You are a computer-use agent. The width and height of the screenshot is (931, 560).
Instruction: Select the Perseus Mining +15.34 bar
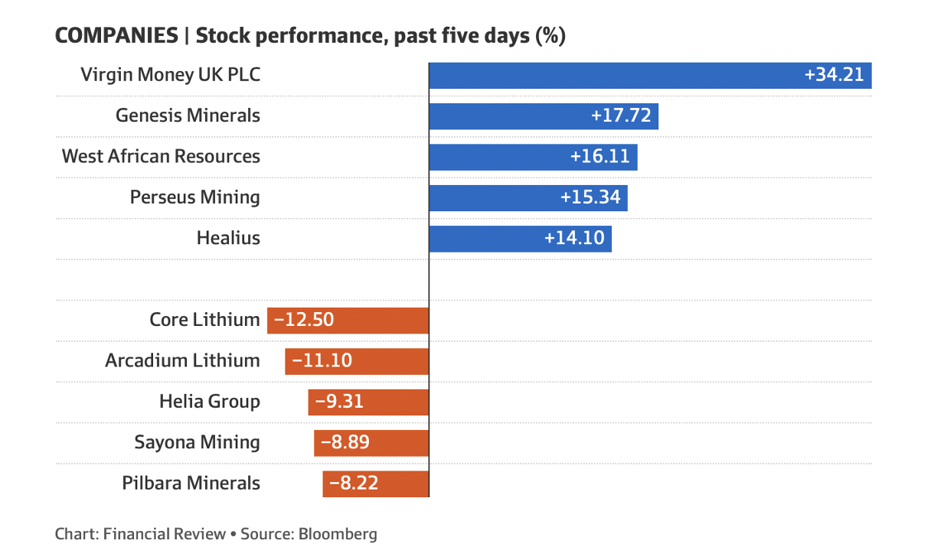pos(528,197)
